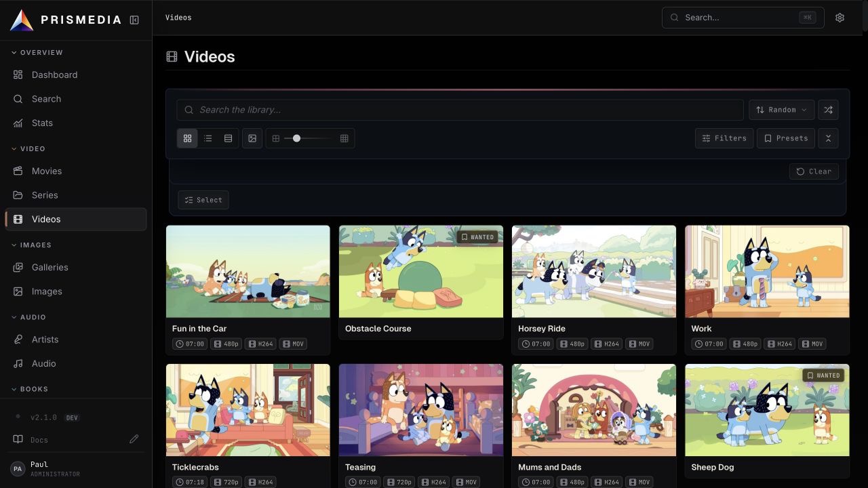This screenshot has height=488, width=868.
Task: Toggle WANTED bookmark on Obstacle Course
Action: pyautogui.click(x=477, y=237)
